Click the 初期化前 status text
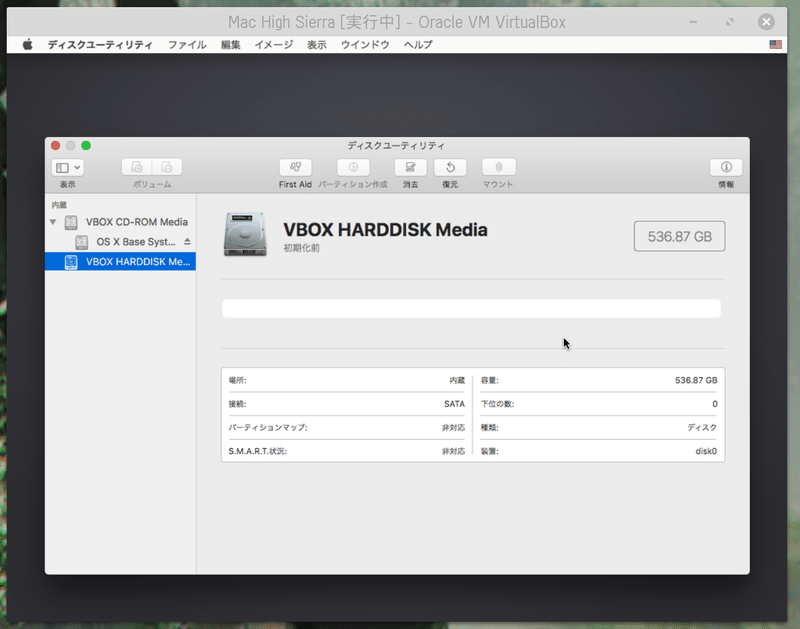800x629 pixels. (x=302, y=248)
